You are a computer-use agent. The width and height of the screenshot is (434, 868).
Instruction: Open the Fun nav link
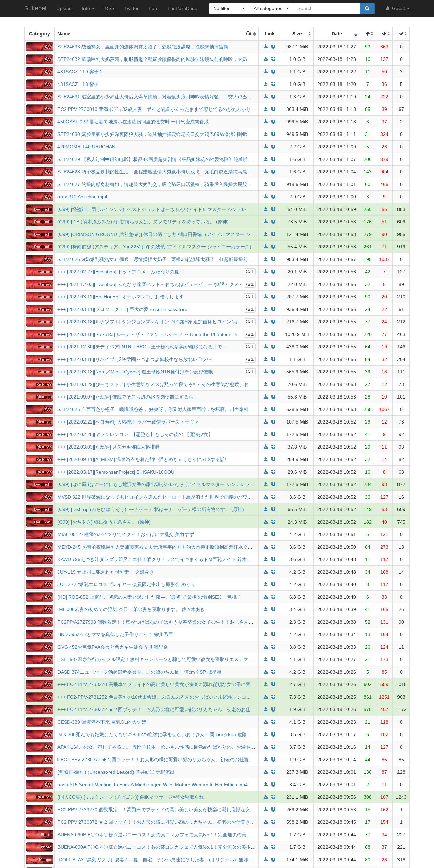pos(153,8)
